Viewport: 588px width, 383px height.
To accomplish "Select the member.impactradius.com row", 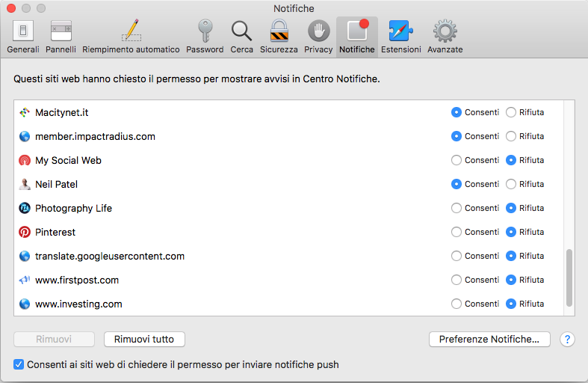I will click(x=288, y=136).
